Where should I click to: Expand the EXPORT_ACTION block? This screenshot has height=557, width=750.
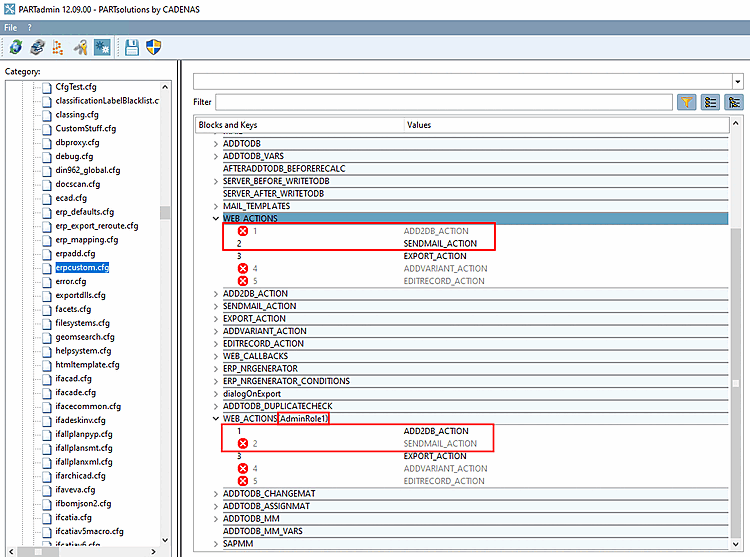(216, 318)
